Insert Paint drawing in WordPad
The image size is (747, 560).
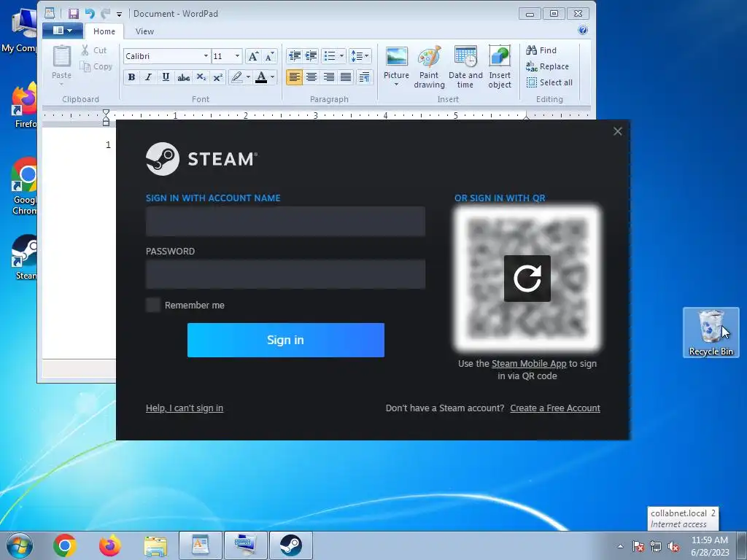point(429,67)
